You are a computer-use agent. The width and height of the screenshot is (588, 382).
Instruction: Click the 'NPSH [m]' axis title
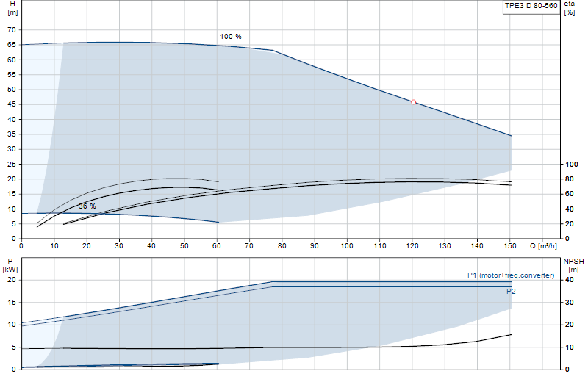tap(573, 265)
